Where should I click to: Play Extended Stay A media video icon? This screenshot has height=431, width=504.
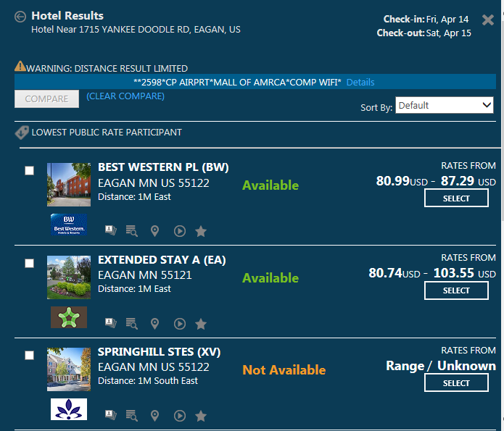click(x=180, y=323)
